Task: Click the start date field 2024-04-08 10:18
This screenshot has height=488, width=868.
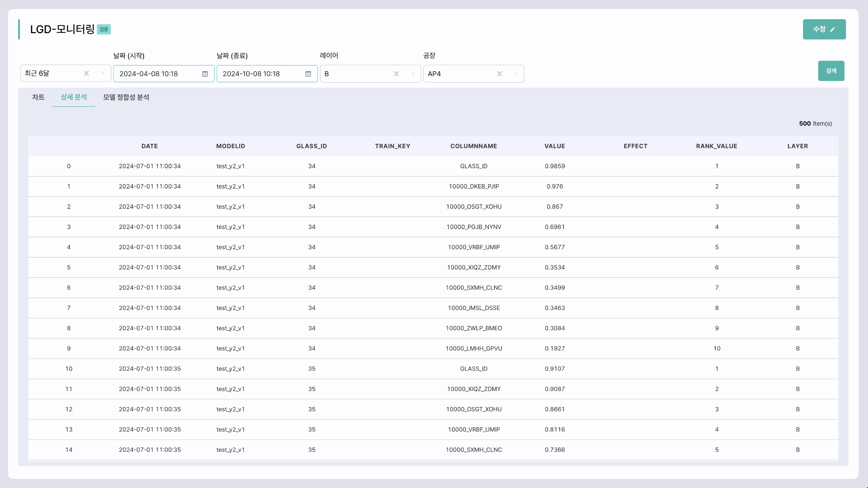Action: pyautogui.click(x=164, y=74)
